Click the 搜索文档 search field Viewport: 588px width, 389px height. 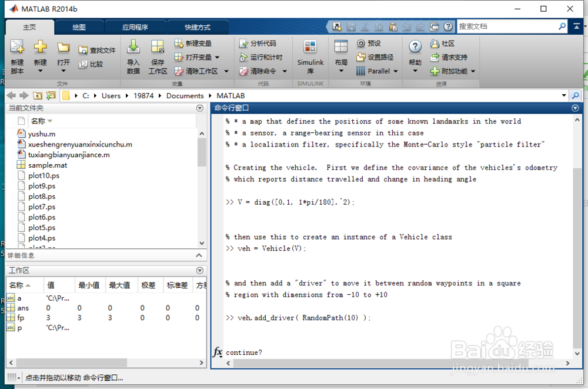pos(507,26)
